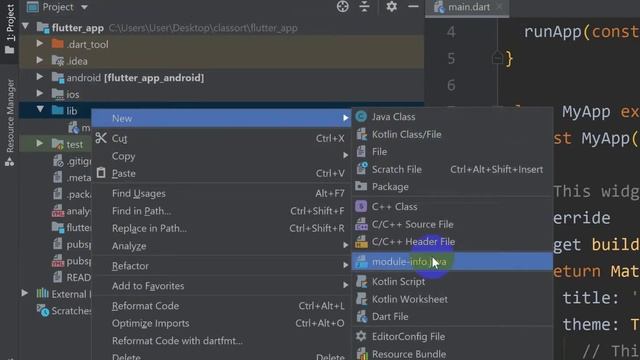Create a new File
Viewport: 640px width, 360px height.
point(452,152)
